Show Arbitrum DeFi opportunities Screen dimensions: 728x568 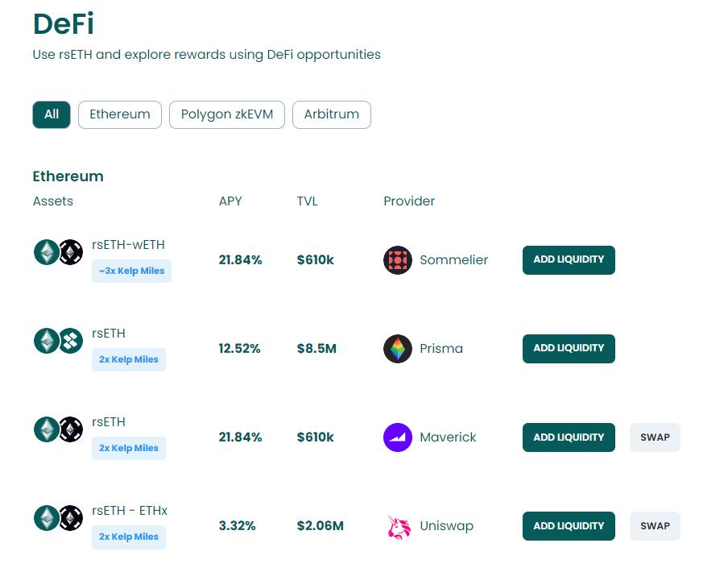click(332, 114)
